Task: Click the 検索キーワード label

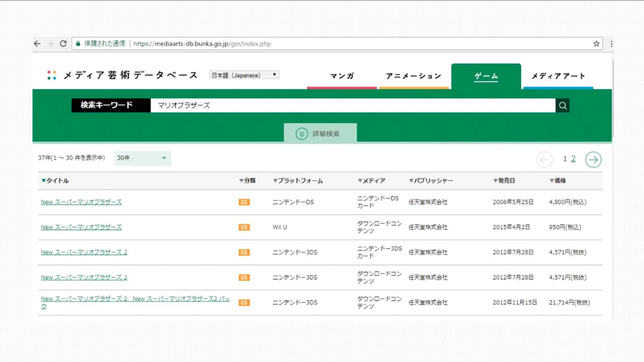Action: tap(111, 105)
